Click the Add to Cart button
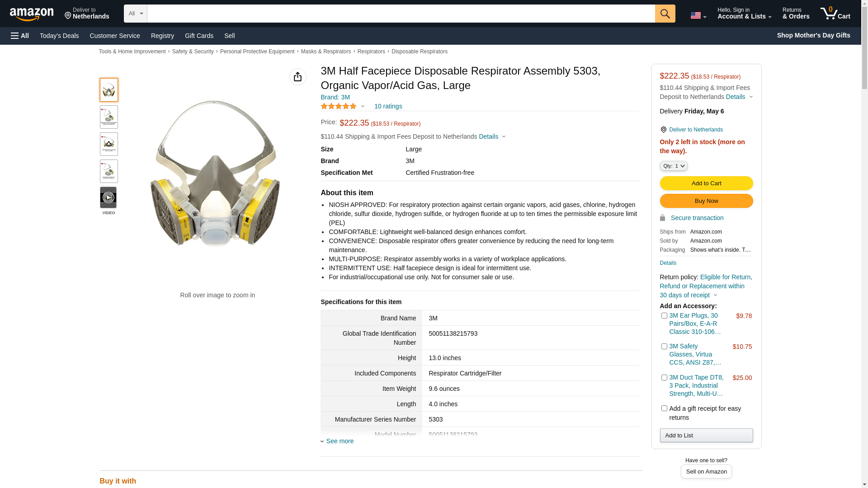Image resolution: width=868 pixels, height=488 pixels. coord(706,183)
